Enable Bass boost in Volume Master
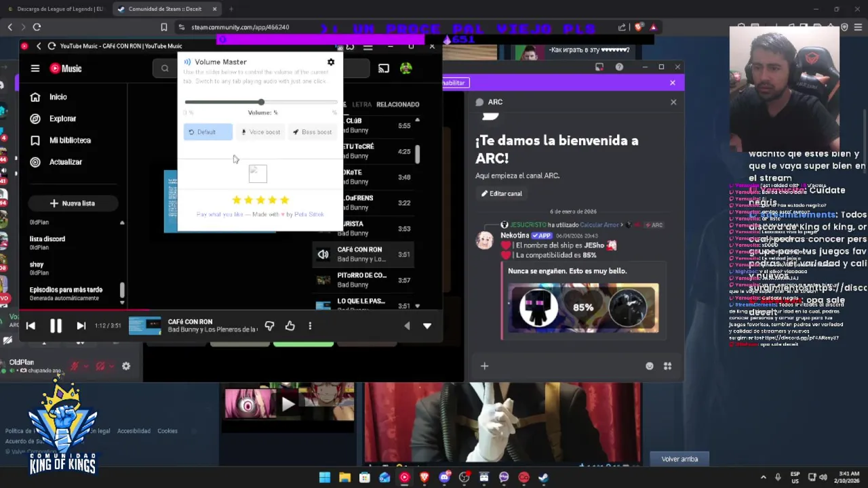 point(313,132)
